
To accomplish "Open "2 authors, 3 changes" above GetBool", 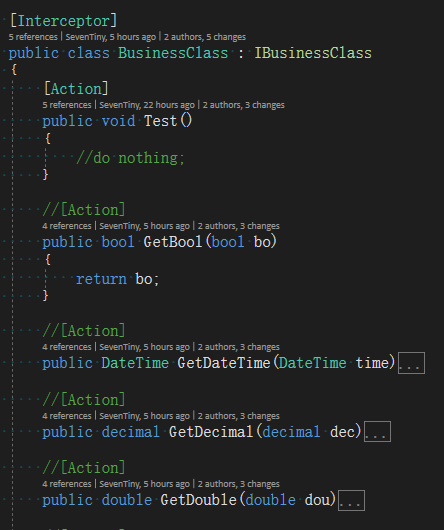I will tap(239, 226).
